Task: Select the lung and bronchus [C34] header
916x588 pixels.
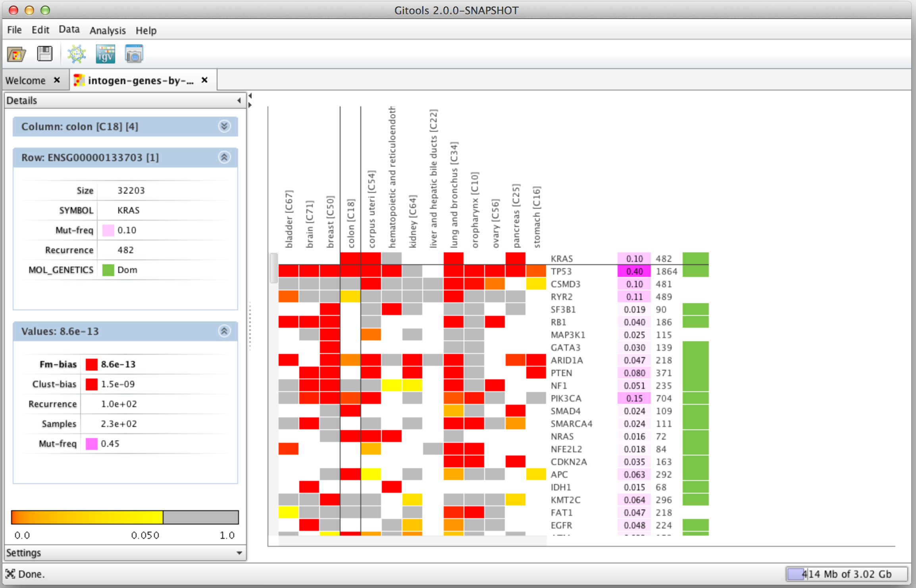Action: [454, 195]
